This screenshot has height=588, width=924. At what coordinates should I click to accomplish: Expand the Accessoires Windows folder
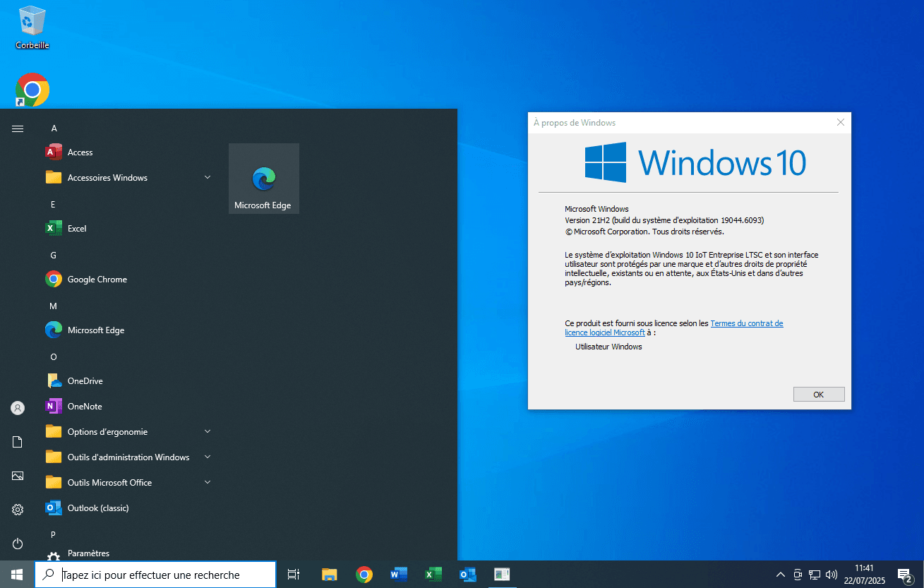click(x=129, y=178)
